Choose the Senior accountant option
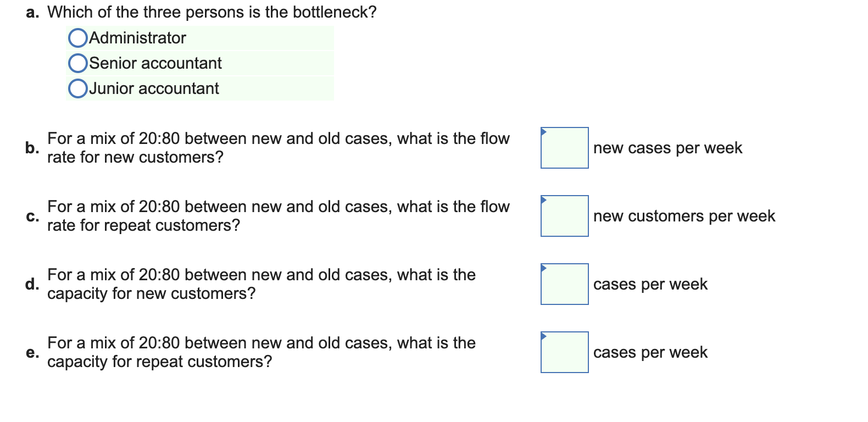 pos(78,63)
